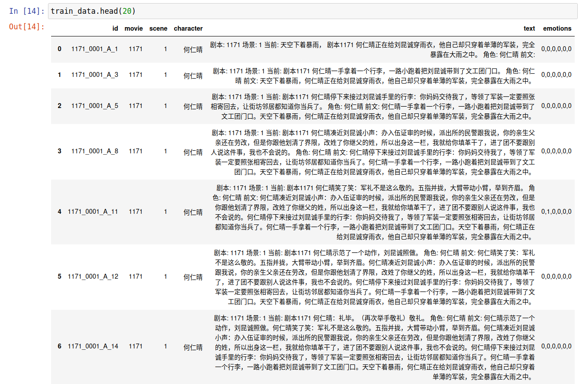Click scene value 1 in row 1171_0001_A_11
Viewport: 588px width, 384px height.
point(165,212)
